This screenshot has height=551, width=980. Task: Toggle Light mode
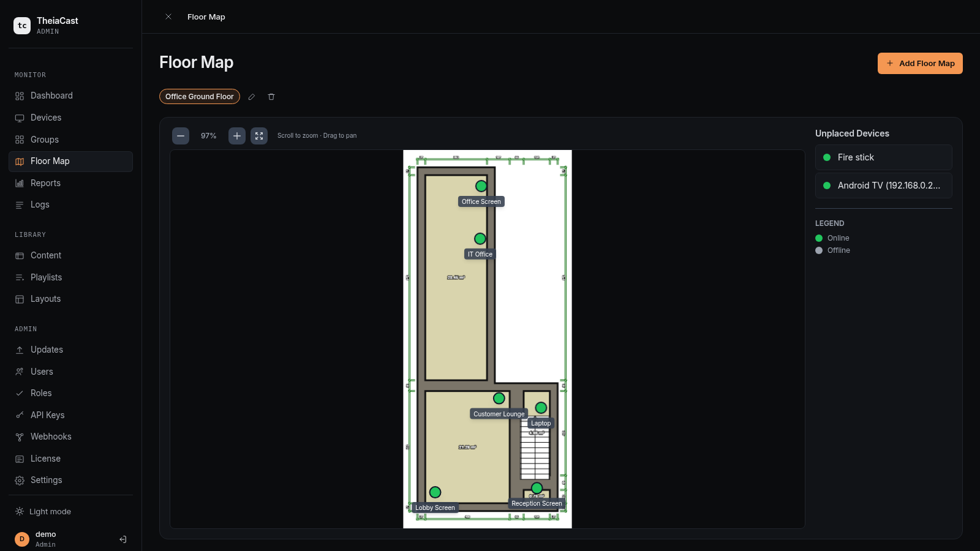(70, 512)
